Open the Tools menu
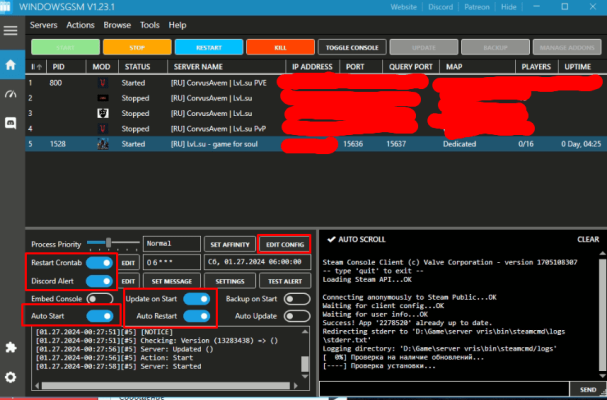 pos(150,25)
